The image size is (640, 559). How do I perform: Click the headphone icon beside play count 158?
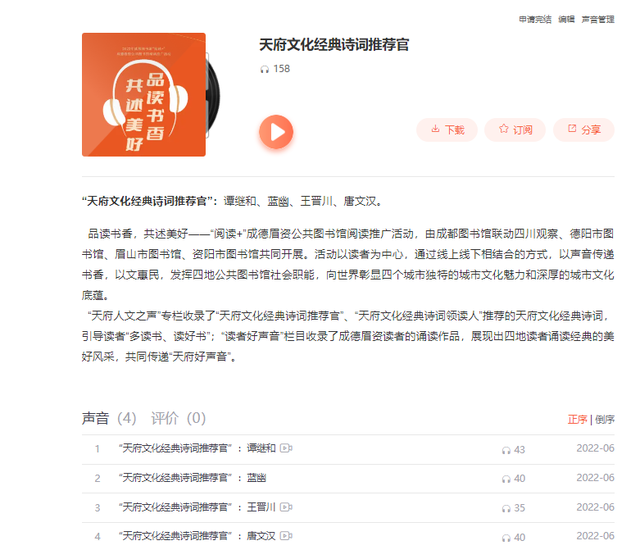tap(264, 69)
